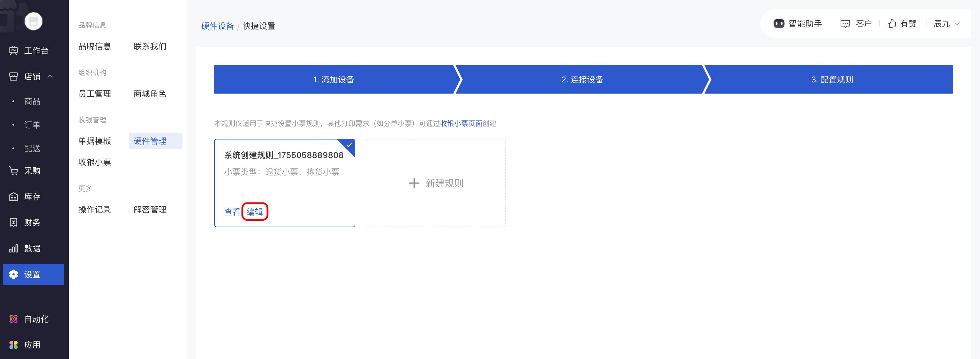
Task: Collapse the 店铺 menu chevron
Action: pos(50,77)
